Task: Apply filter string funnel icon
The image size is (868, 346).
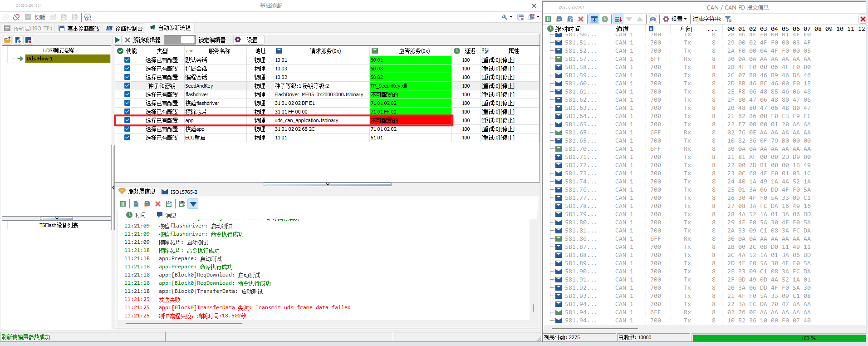Action: coord(728,19)
